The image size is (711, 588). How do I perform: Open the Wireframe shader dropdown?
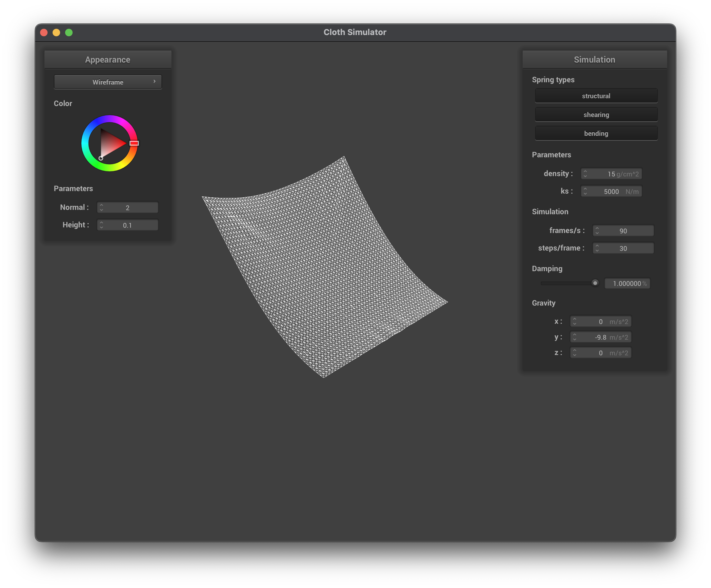pyautogui.click(x=108, y=82)
